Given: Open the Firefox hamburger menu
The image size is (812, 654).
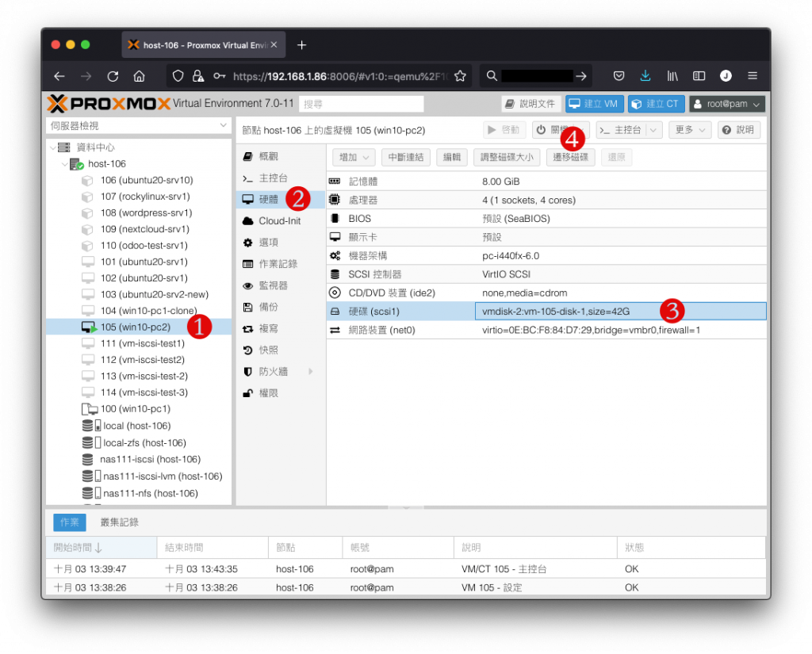Looking at the screenshot, I should point(753,76).
